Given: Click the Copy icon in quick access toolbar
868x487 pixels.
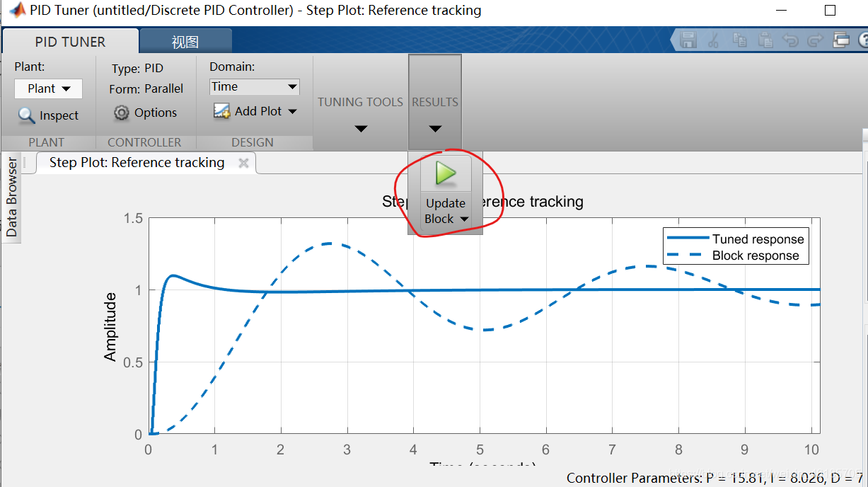Looking at the screenshot, I should tap(740, 40).
